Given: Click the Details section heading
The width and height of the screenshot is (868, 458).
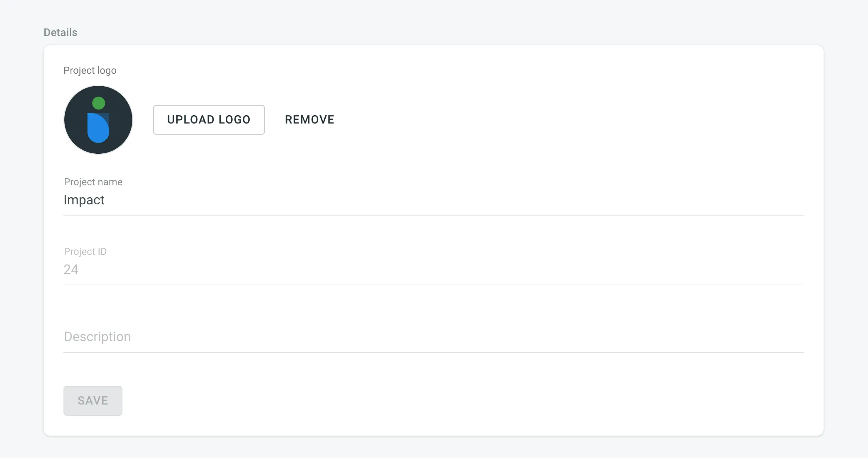Looking at the screenshot, I should pyautogui.click(x=60, y=32).
